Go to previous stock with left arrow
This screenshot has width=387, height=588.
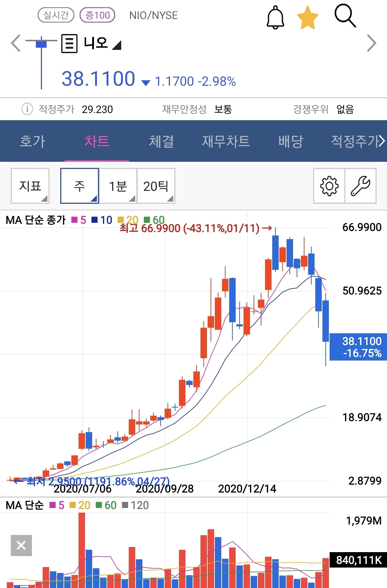pos(16,43)
